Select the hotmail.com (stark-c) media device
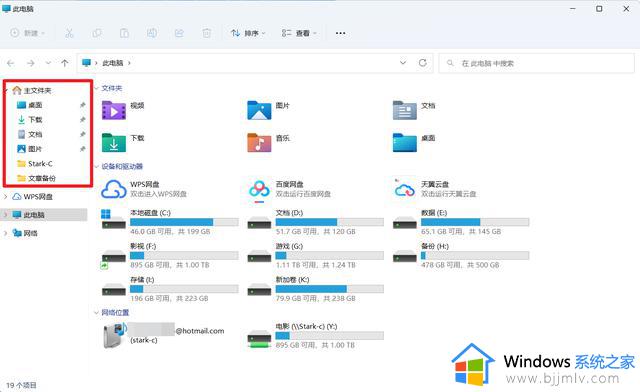This screenshot has height=392, width=640. [x=163, y=336]
